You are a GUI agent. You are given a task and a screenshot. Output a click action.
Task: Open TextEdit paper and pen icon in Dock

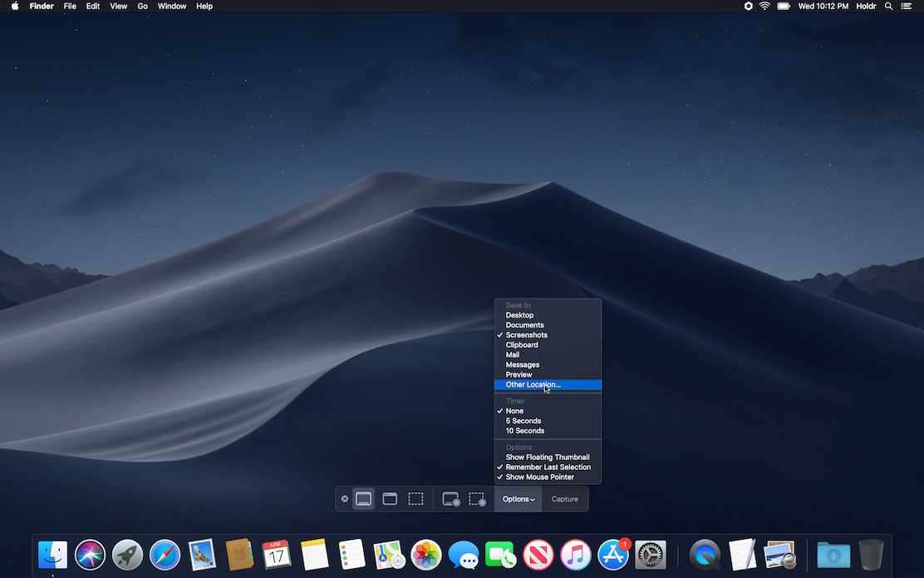pyautogui.click(x=743, y=555)
